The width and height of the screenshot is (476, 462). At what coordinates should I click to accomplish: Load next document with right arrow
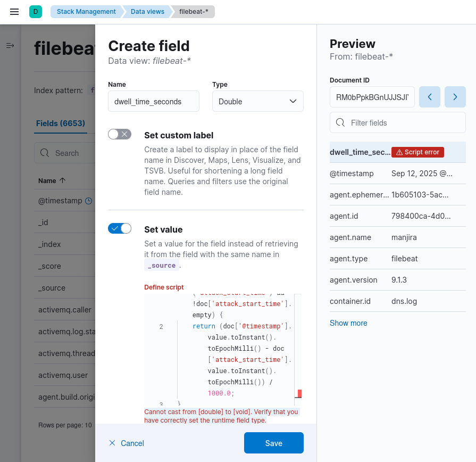tap(455, 97)
